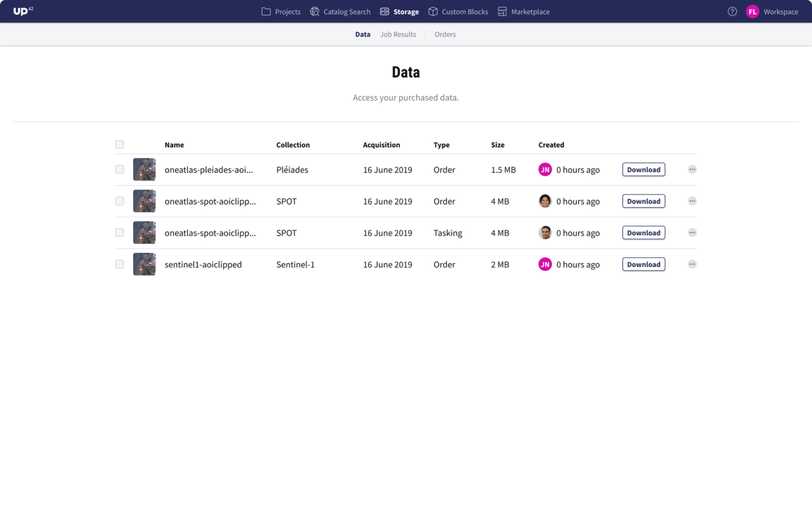The width and height of the screenshot is (812, 508).
Task: Download the oneatlas-pleiades dataset
Action: pyautogui.click(x=643, y=170)
